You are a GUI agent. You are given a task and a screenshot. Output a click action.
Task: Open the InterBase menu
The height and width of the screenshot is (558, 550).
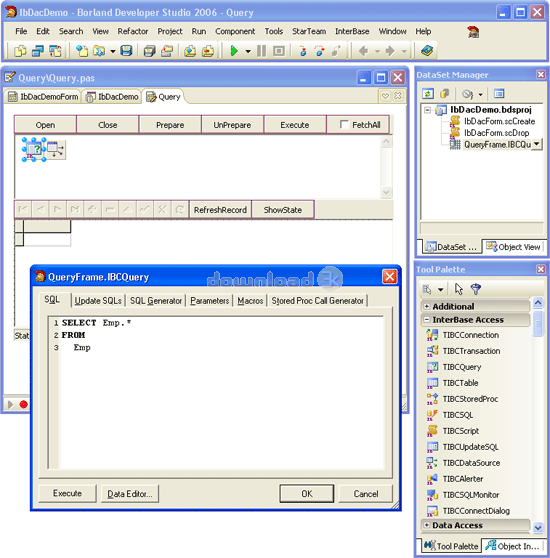(x=352, y=31)
